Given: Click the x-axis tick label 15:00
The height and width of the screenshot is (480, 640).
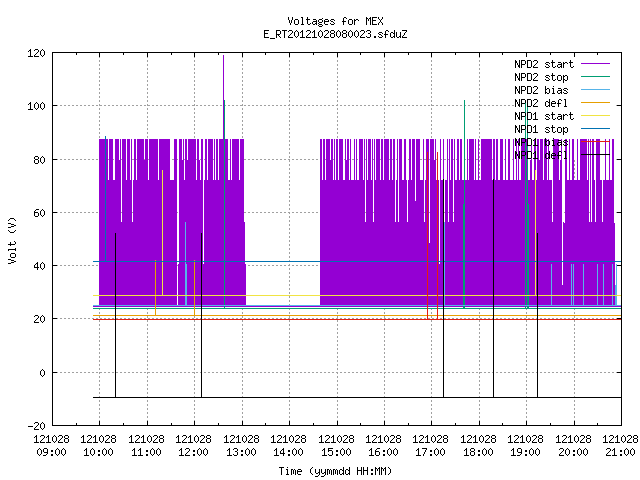Looking at the screenshot, I should [336, 452].
